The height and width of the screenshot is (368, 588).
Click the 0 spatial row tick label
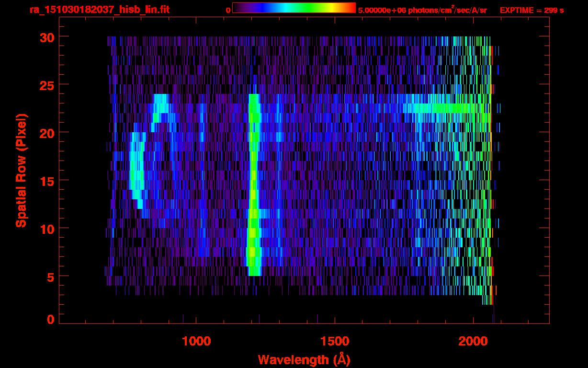pyautogui.click(x=51, y=319)
